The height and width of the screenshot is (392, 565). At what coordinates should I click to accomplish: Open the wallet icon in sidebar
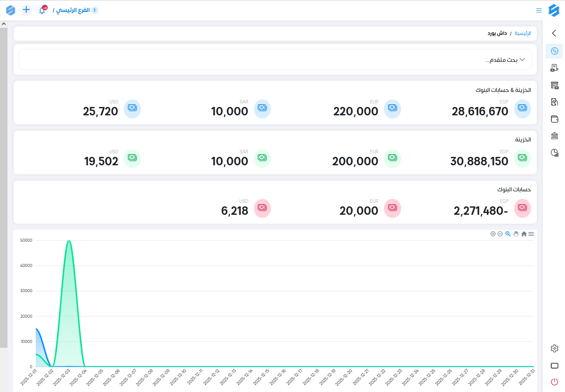coord(554,119)
